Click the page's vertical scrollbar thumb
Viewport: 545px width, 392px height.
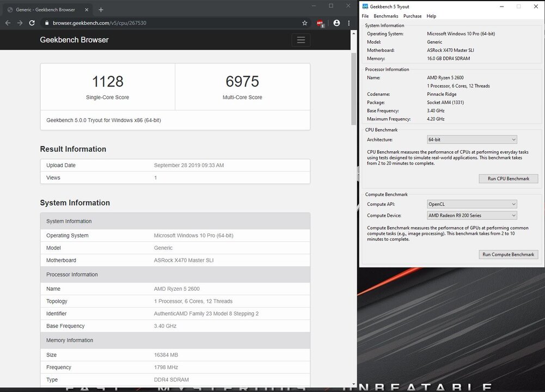353,89
